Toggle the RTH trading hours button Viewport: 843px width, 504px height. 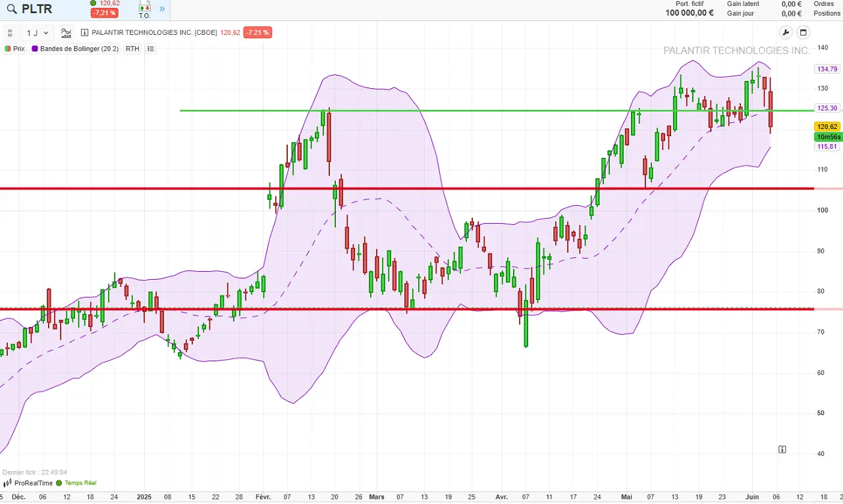pyautogui.click(x=132, y=49)
